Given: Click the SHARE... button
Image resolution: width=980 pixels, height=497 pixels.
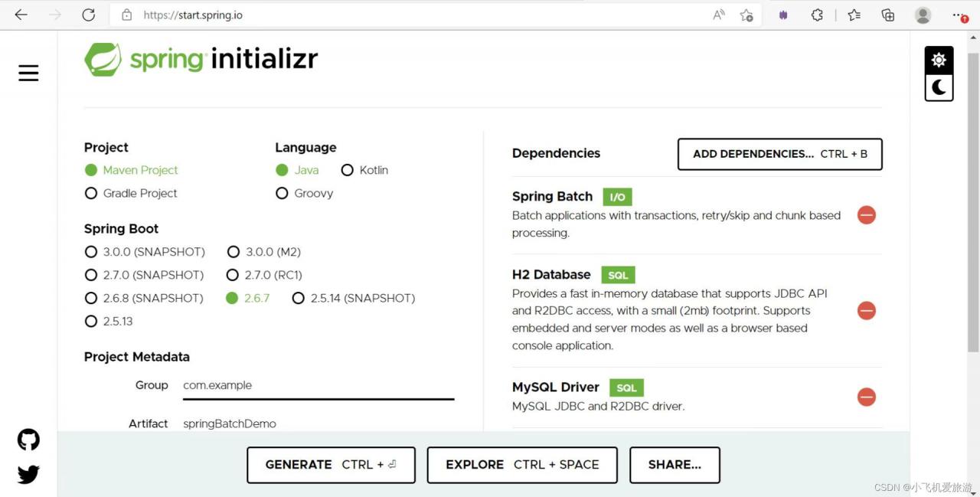Looking at the screenshot, I should point(675,465).
